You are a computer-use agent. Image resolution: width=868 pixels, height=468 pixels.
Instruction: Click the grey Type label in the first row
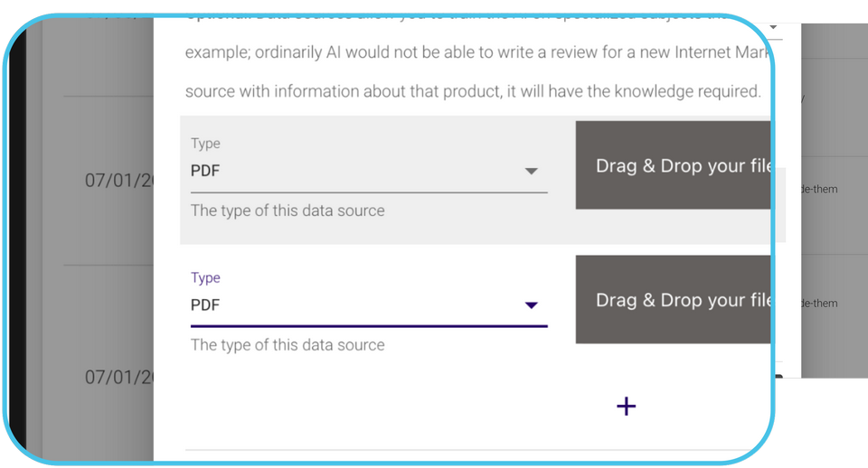[205, 144]
